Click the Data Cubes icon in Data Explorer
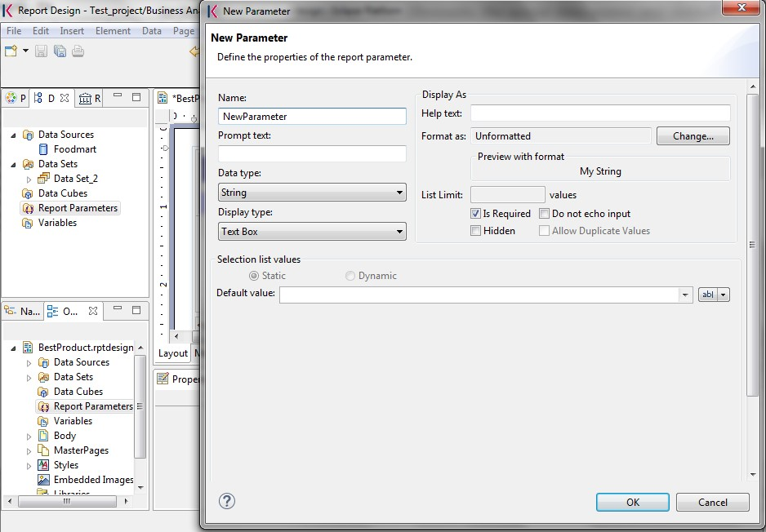Viewport: 766px width, 532px height. click(x=28, y=193)
